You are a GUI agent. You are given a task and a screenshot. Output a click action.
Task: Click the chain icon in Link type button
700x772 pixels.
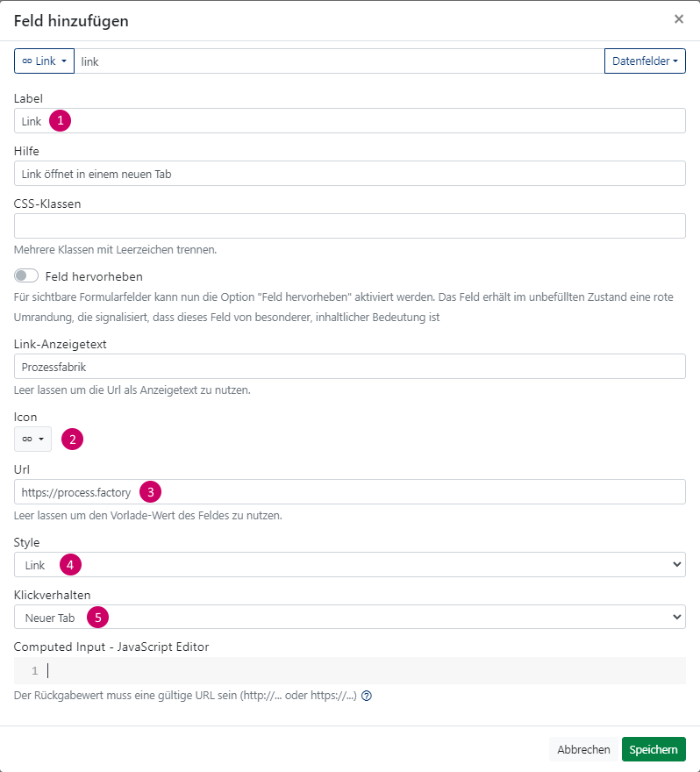[x=27, y=61]
